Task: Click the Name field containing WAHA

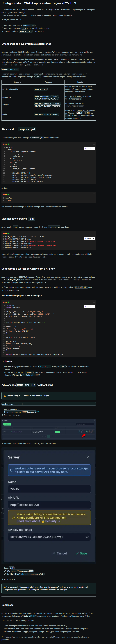Action: pyautogui.click(x=49, y=489)
